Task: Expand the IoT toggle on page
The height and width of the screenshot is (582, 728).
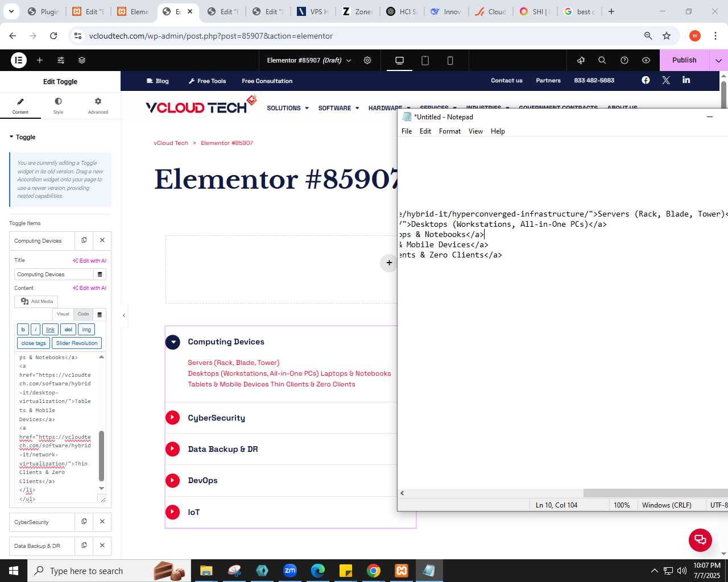Action: [173, 512]
